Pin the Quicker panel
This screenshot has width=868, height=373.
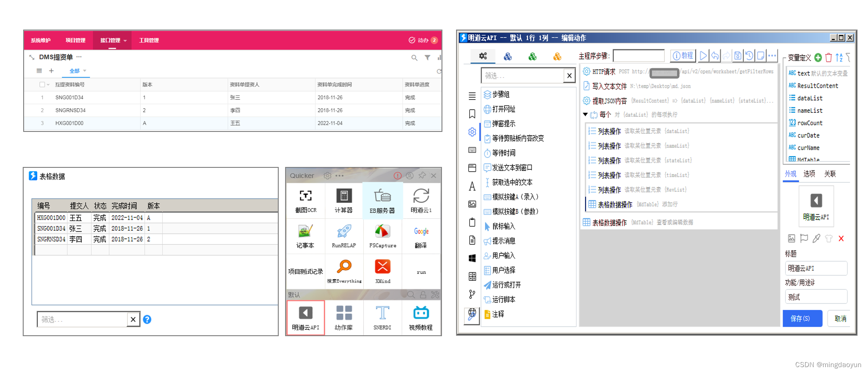pyautogui.click(x=422, y=176)
